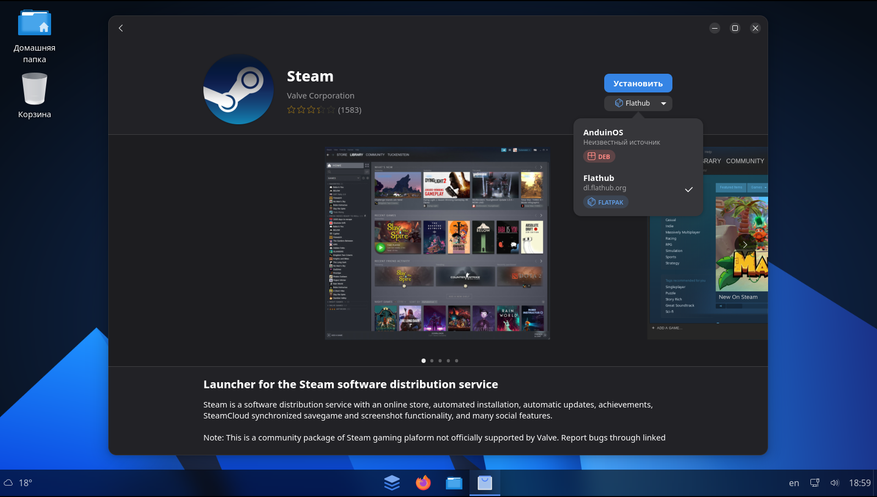Viewport: 877px width, 497px height.
Task: Click the software store icon in taskbar
Action: coord(485,483)
